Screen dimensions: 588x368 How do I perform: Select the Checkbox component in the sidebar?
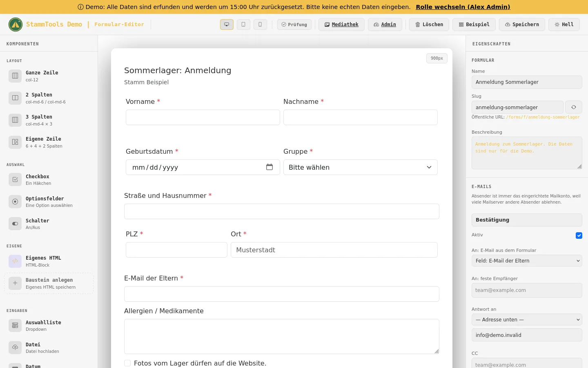pos(49,180)
